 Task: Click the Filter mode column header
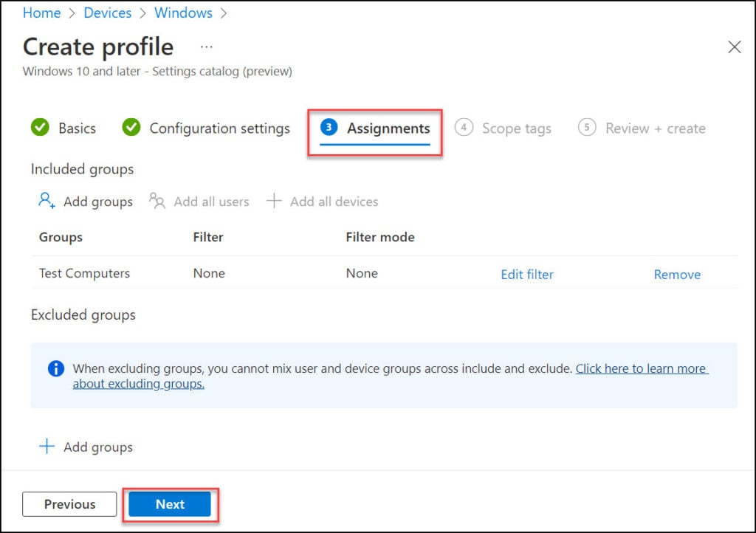(380, 237)
